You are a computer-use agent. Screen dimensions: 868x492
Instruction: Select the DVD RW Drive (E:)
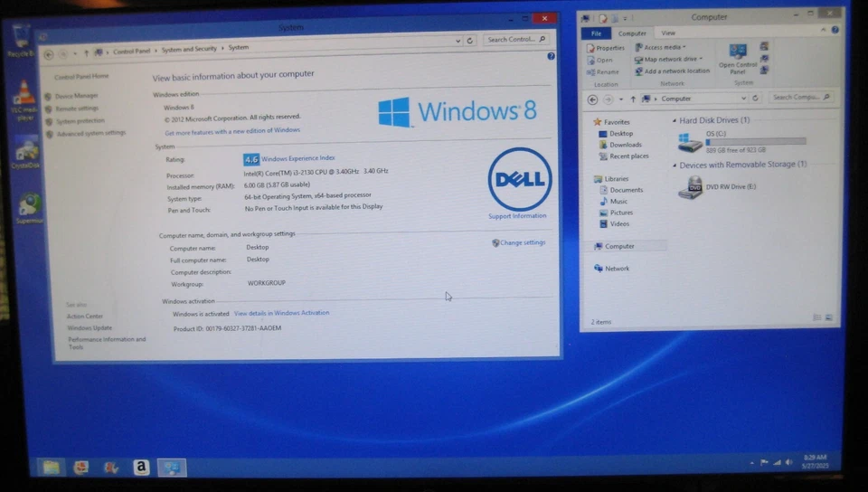coord(717,187)
